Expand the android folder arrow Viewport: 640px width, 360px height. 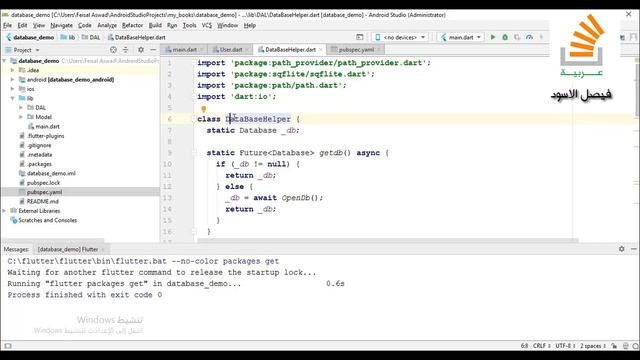[13, 80]
